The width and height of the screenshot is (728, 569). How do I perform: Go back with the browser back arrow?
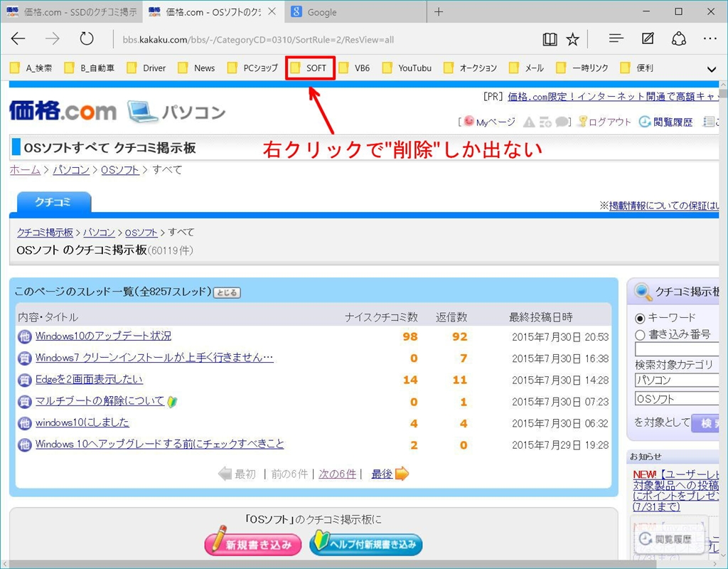[x=18, y=39]
